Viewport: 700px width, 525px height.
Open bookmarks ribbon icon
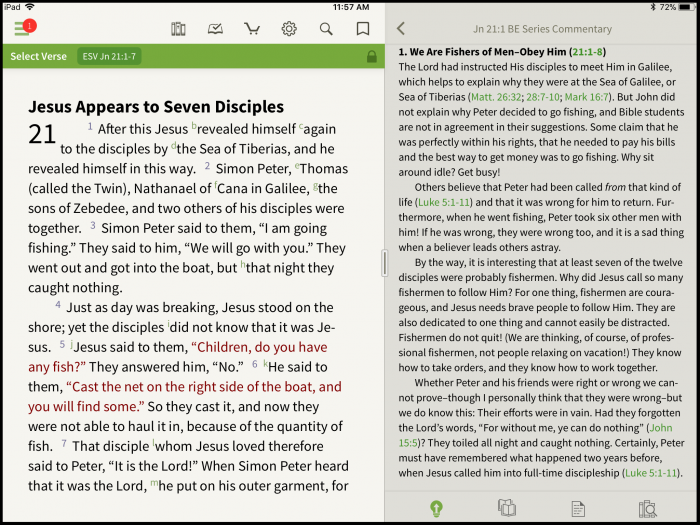(x=363, y=29)
